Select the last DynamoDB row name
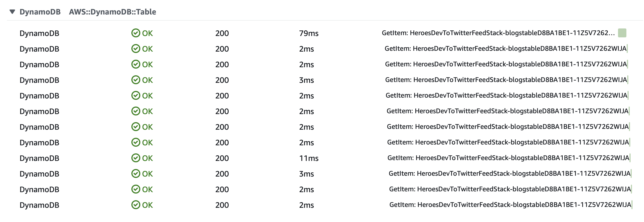 tap(39, 205)
